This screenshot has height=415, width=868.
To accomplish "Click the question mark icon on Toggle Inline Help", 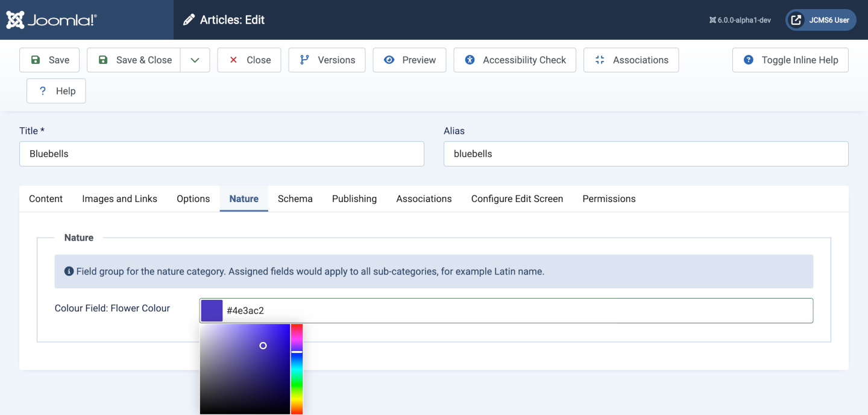I will [749, 60].
